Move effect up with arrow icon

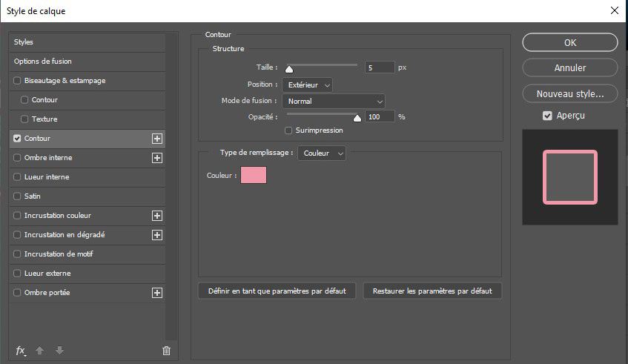coord(39,351)
